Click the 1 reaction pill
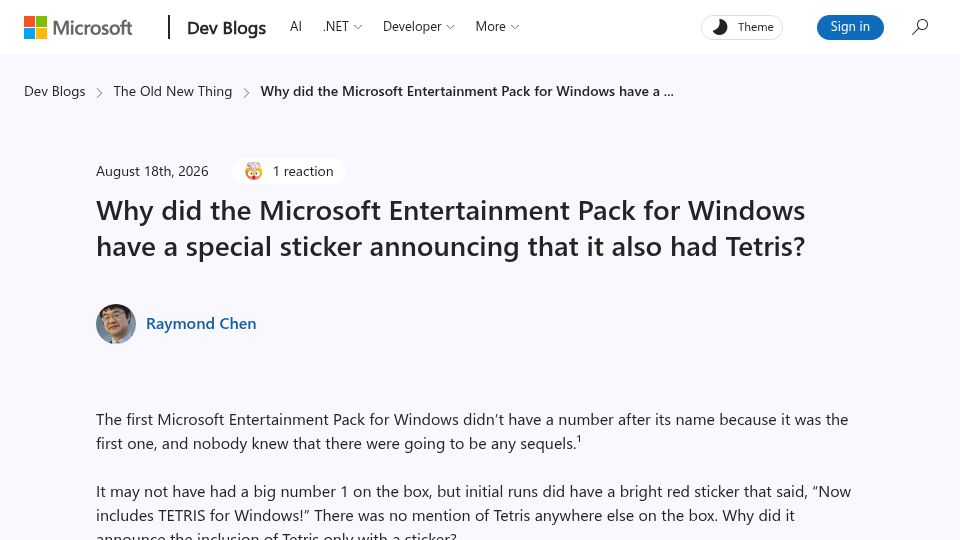 click(289, 171)
